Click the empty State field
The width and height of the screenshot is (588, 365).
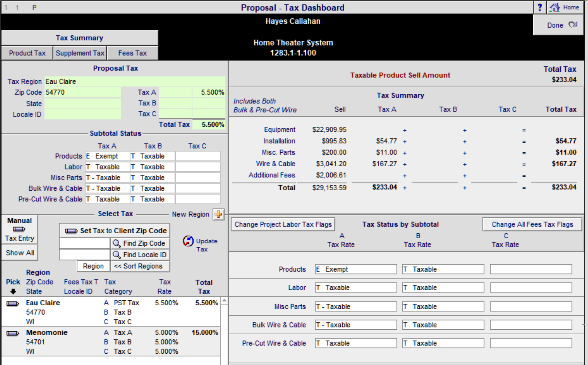coord(83,103)
